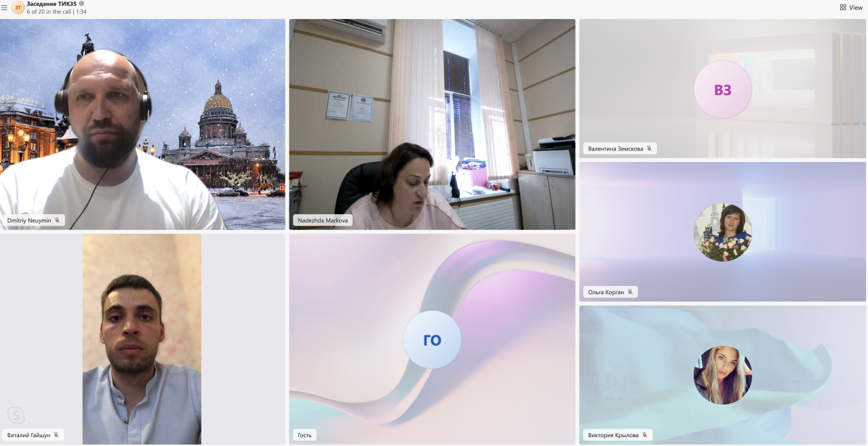
Task: Click muted mic icon beside Ольга Корган
Action: (630, 292)
